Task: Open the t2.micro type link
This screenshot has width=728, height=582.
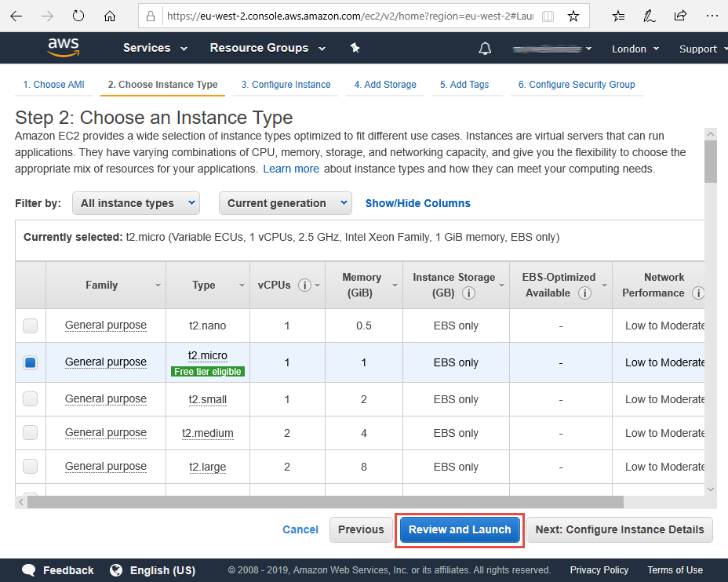Action: point(208,355)
